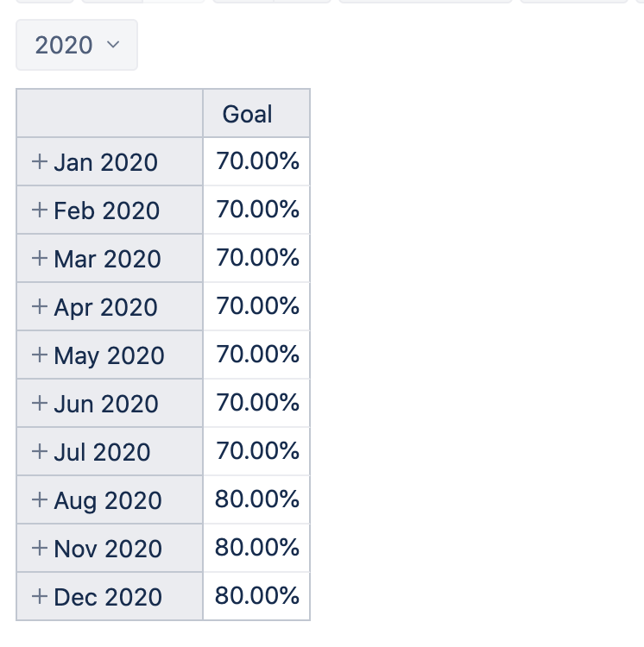Open the 2020 year filter dropdown

click(x=77, y=45)
